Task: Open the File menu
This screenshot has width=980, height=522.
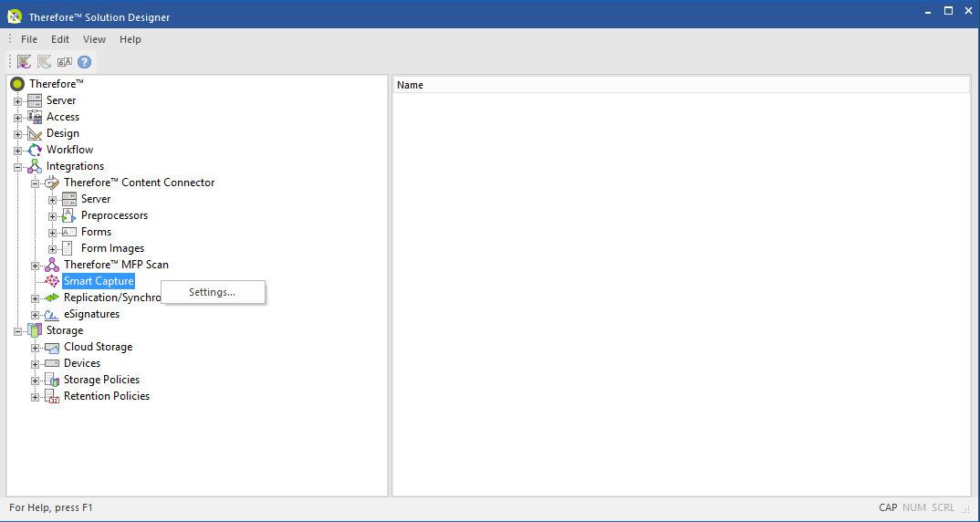Action: (29, 39)
